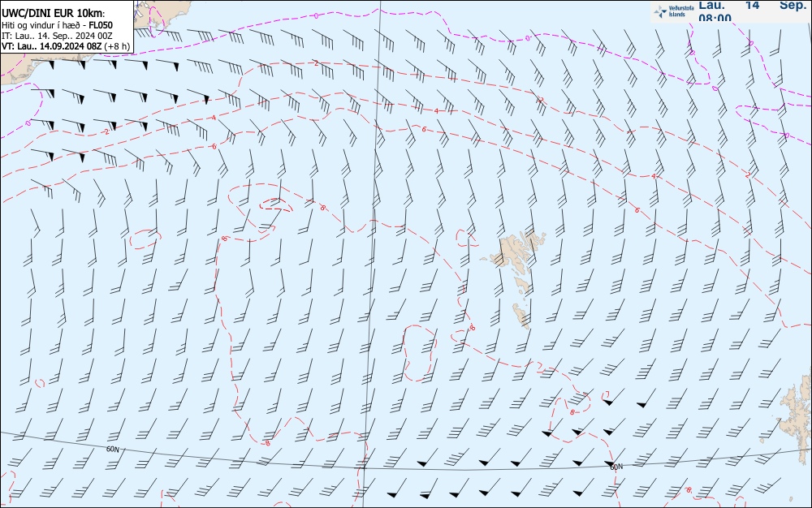Click the 'VT: Lau.. 14.09.2024 08Z (+8 h)' line
Screen dimensions: 812x508
66,46
